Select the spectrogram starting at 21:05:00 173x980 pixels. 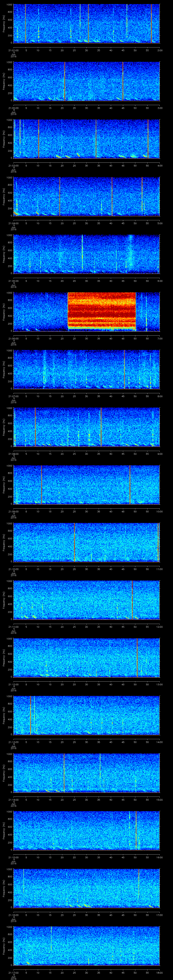[x=87, y=254]
